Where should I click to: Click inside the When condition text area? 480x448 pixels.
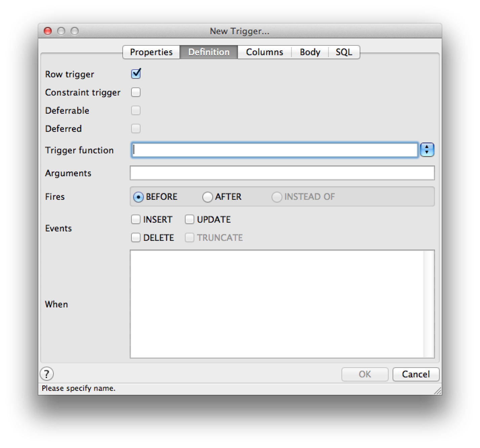pos(277,304)
